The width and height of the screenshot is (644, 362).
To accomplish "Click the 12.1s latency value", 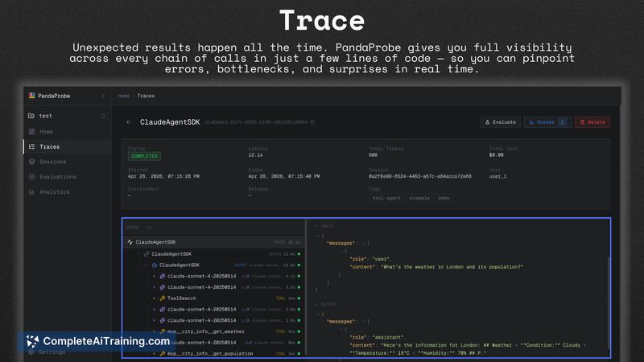I will point(255,155).
